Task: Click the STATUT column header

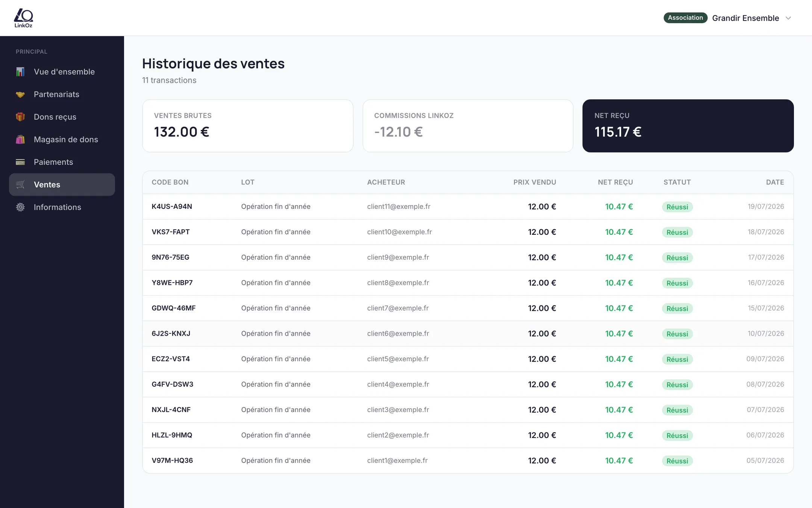Action: point(677,182)
